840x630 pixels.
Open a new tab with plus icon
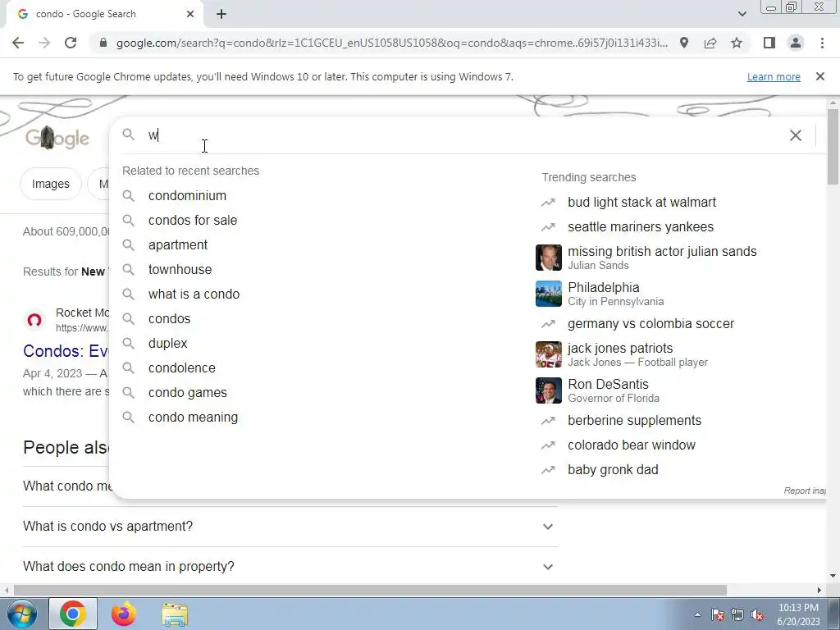coord(221,15)
